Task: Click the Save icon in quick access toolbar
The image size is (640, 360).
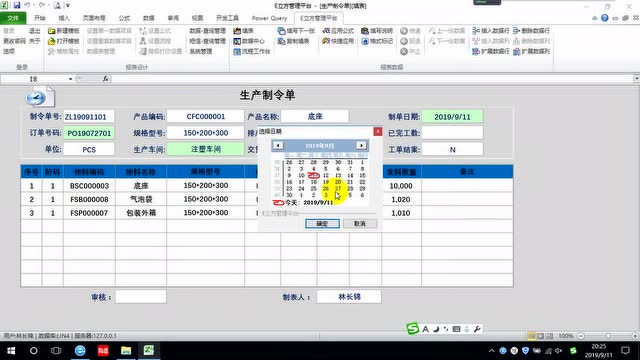Action: click(17, 6)
